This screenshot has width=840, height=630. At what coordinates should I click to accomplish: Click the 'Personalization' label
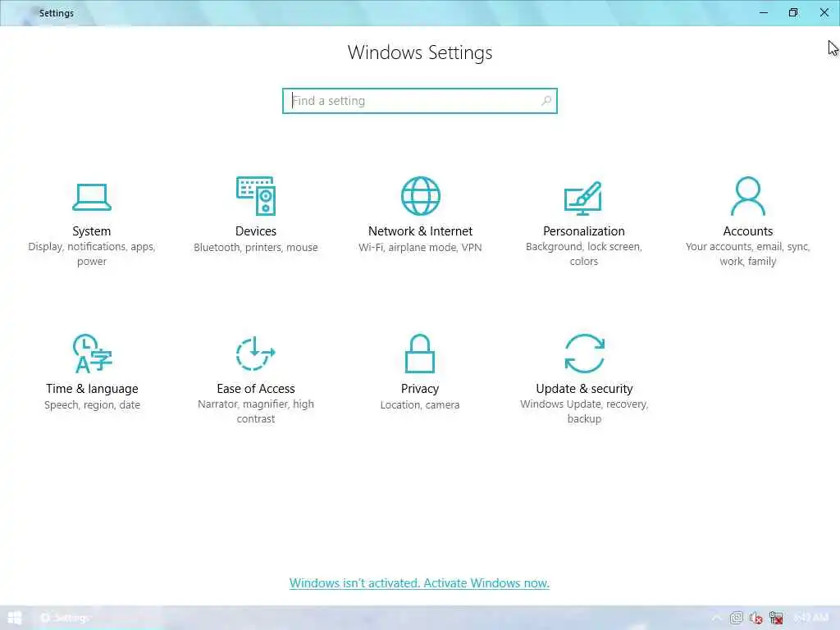tap(584, 231)
